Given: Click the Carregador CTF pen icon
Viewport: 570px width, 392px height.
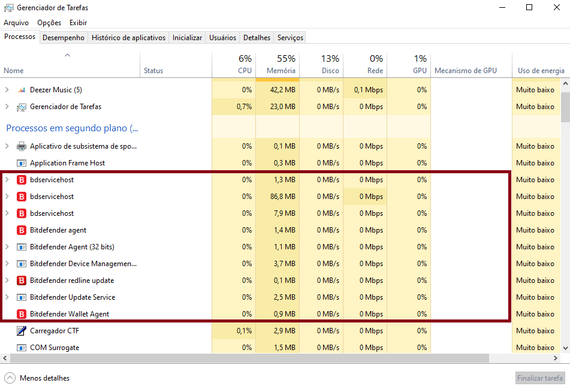Looking at the screenshot, I should [22, 330].
